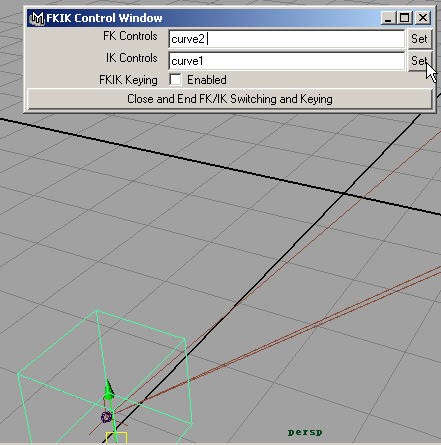Close the FKIK Control Window with the X
The image size is (441, 445).
pos(423,18)
